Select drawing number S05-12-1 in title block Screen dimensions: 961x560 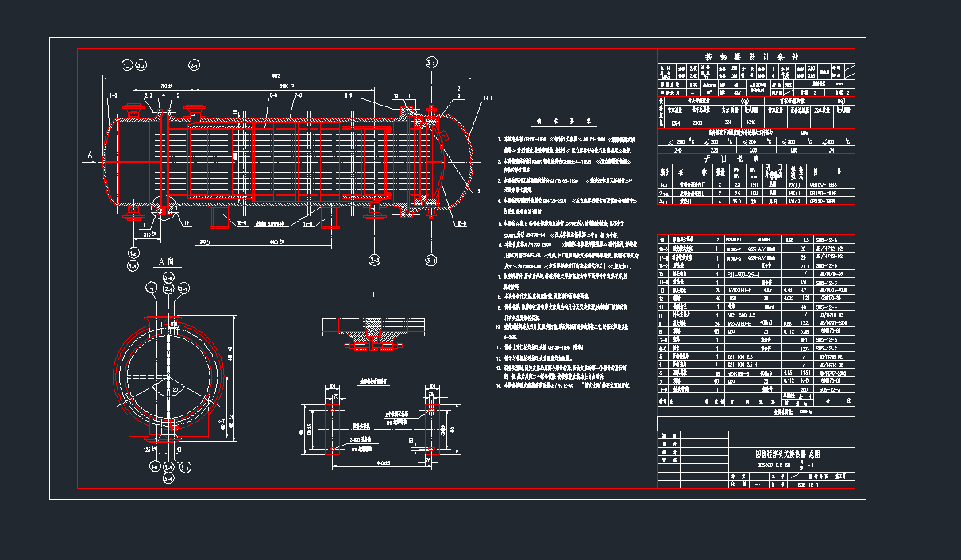coord(807,484)
